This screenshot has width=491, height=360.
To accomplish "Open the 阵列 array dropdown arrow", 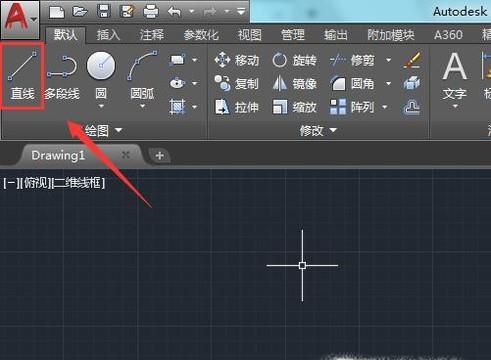I will coord(385,107).
